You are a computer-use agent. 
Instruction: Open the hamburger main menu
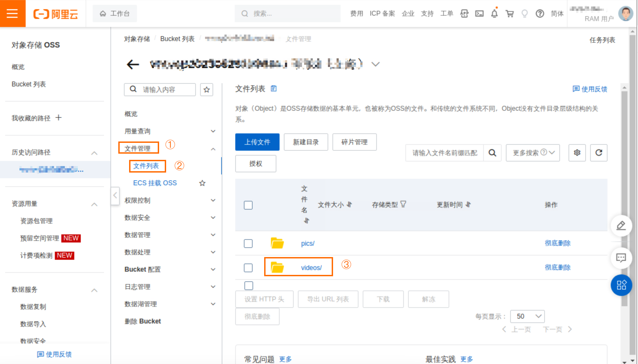coord(12,13)
